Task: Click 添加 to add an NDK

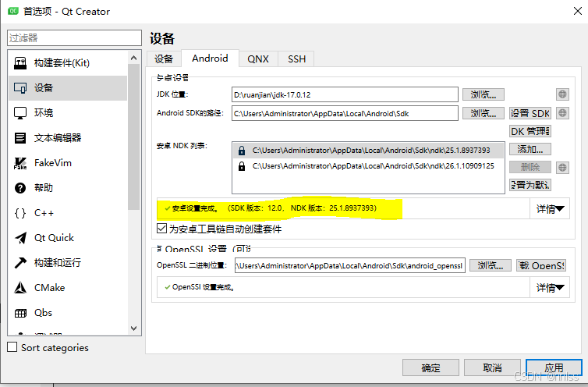Action: tap(530, 149)
